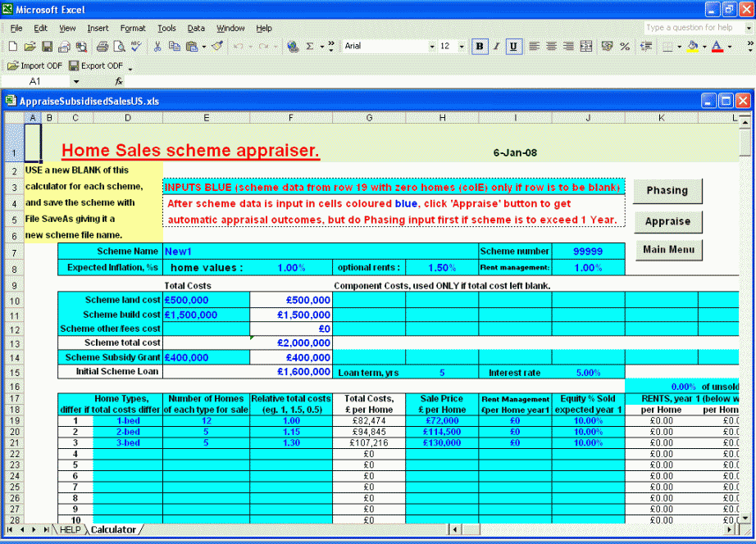Click the Borders toolbar icon
Image resolution: width=756 pixels, height=544 pixels.
[x=667, y=46]
